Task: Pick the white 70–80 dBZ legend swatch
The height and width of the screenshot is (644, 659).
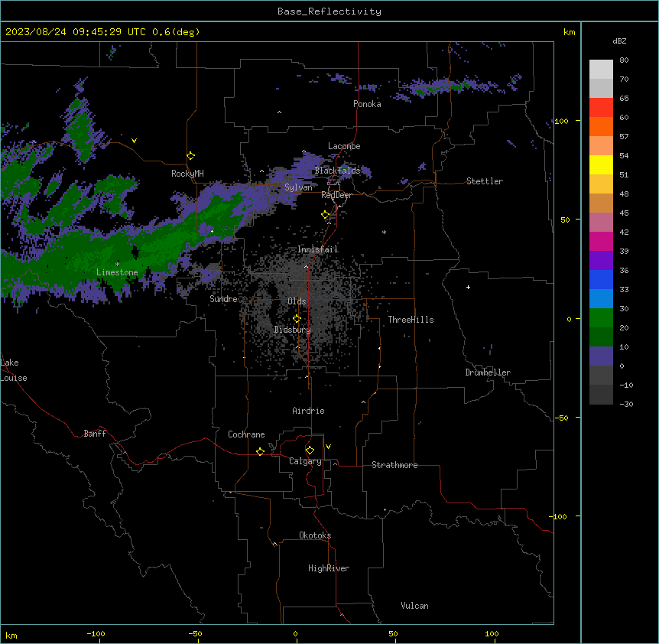Action: (x=601, y=70)
